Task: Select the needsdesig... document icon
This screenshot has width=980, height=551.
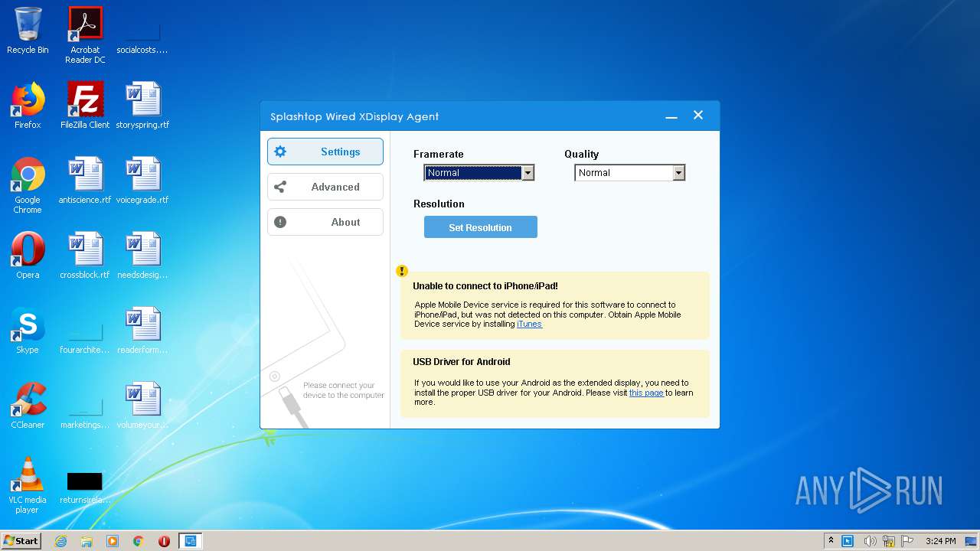Action: point(142,256)
